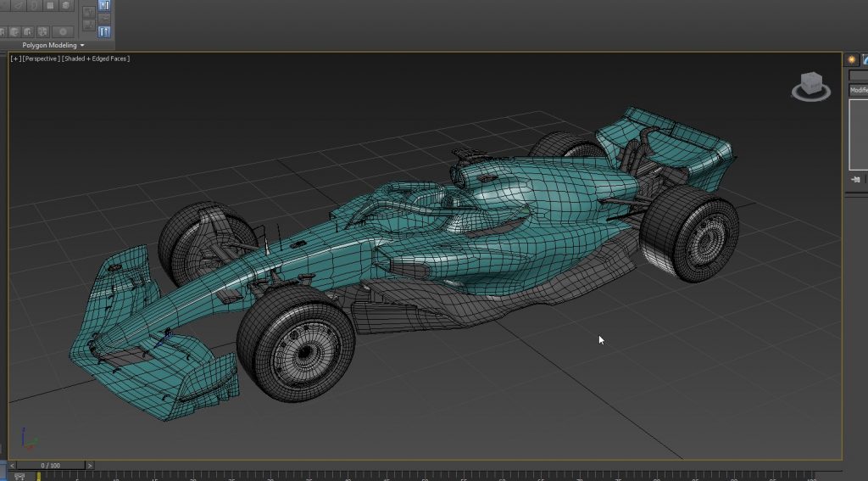Open the Perspective viewport label menu
The height and width of the screenshot is (481, 868).
coord(42,59)
